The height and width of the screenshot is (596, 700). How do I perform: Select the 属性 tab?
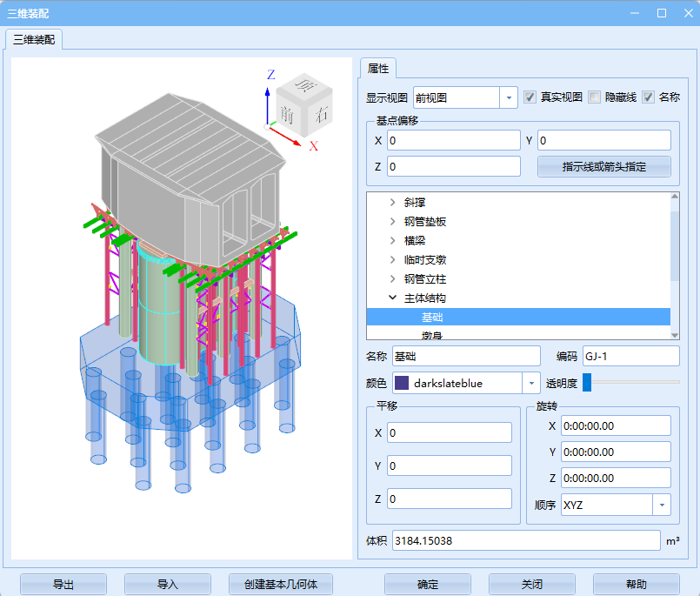[x=378, y=68]
